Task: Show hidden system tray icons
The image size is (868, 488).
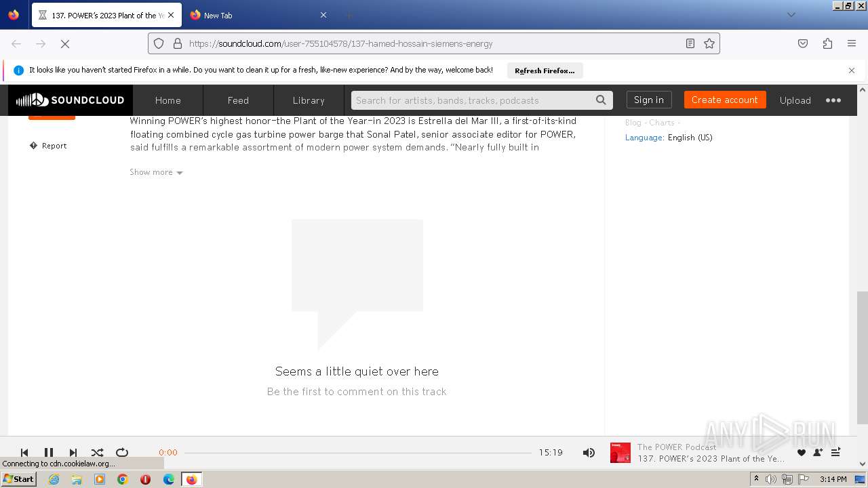Action: point(756,479)
